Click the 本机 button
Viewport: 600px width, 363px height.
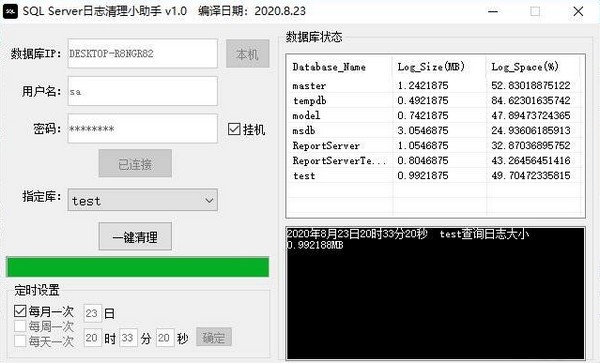point(248,54)
